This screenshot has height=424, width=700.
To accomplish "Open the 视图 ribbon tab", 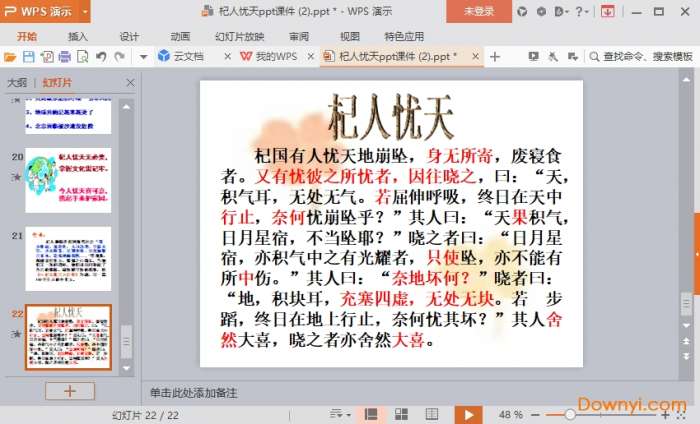I will coord(350,37).
